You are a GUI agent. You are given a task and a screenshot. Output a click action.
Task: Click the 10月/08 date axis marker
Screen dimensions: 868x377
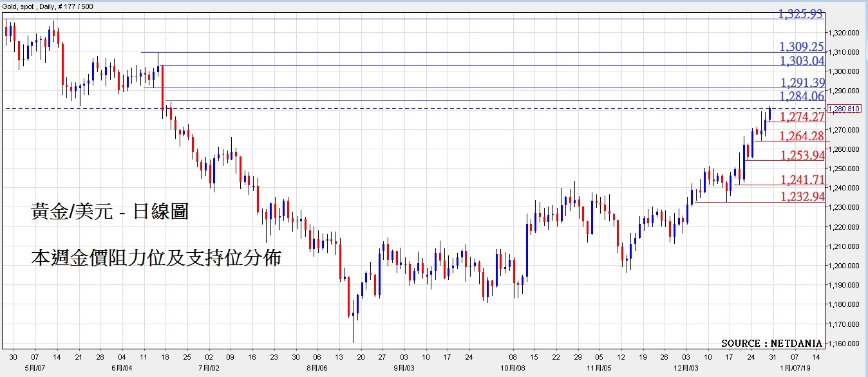point(513,369)
